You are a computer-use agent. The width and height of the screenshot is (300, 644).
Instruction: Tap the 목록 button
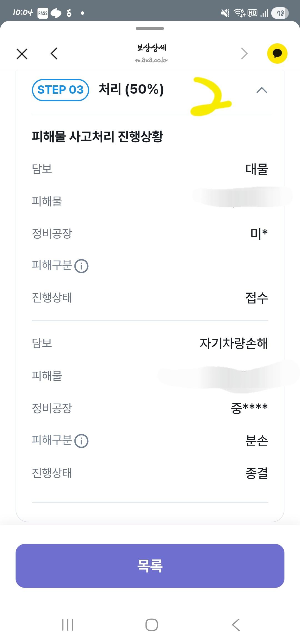tap(150, 566)
